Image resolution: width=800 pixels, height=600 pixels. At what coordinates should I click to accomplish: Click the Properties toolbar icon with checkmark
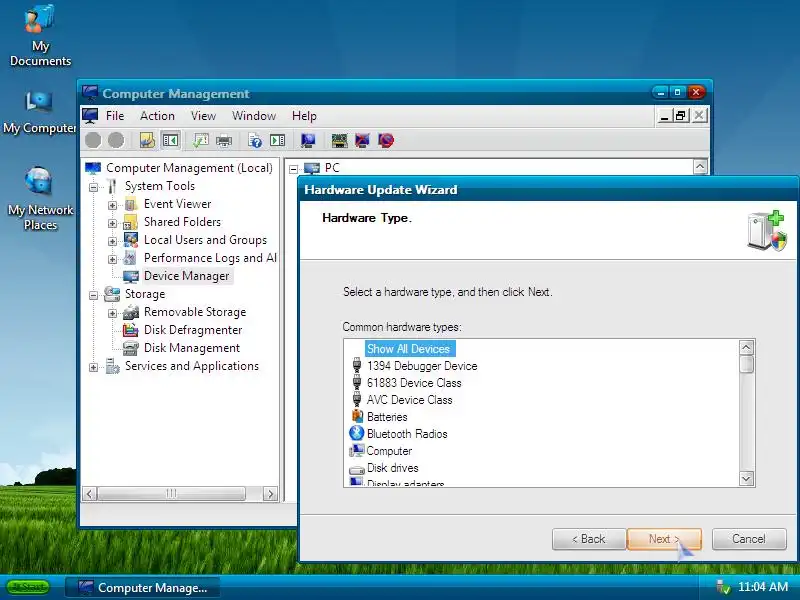(x=201, y=140)
